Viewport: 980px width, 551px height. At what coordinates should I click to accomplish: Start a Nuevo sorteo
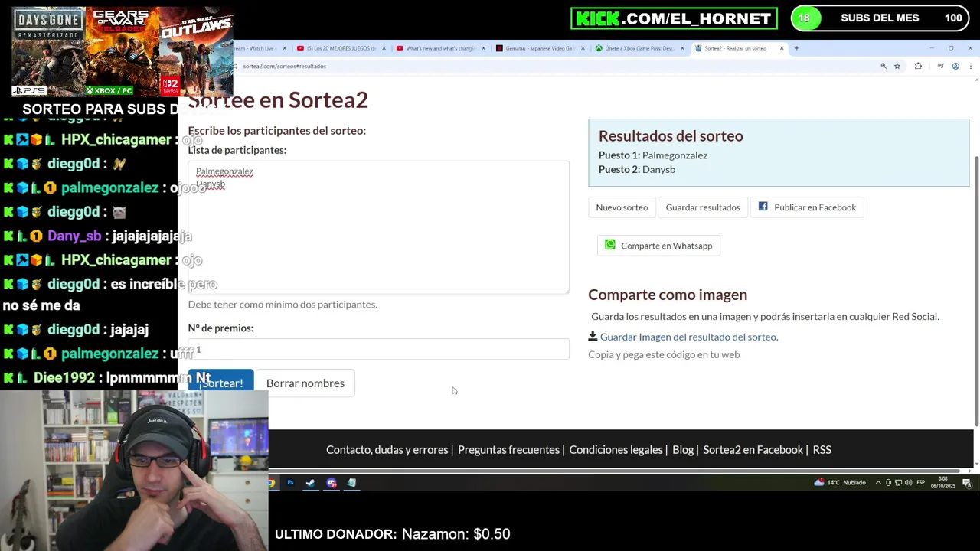pyautogui.click(x=622, y=207)
